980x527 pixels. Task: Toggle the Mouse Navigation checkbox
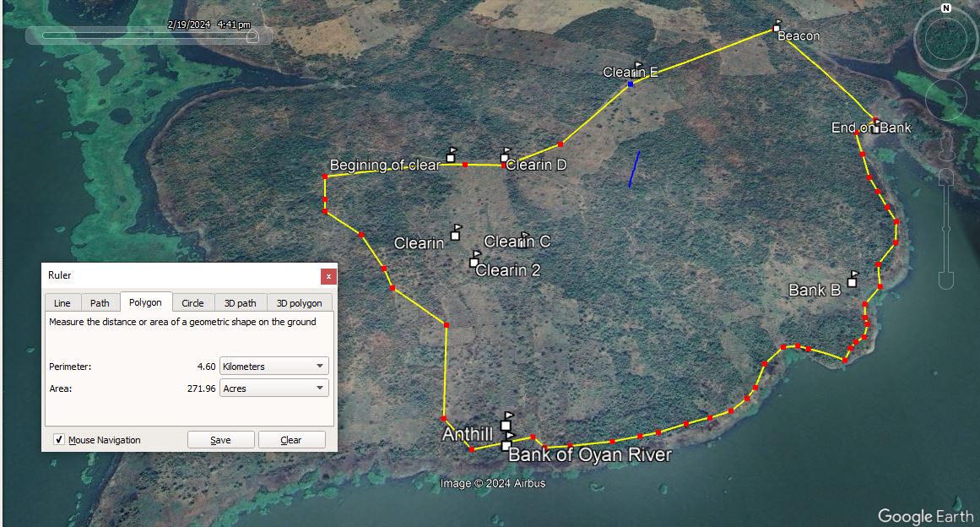[x=59, y=440]
